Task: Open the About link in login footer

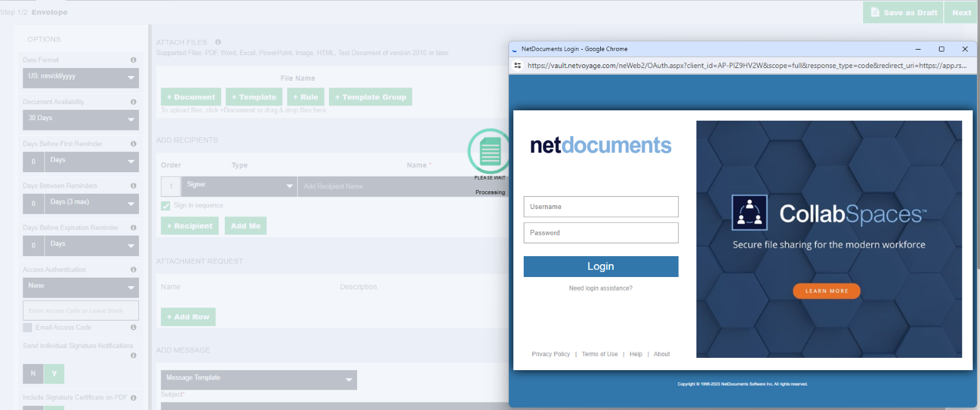Action: click(661, 354)
